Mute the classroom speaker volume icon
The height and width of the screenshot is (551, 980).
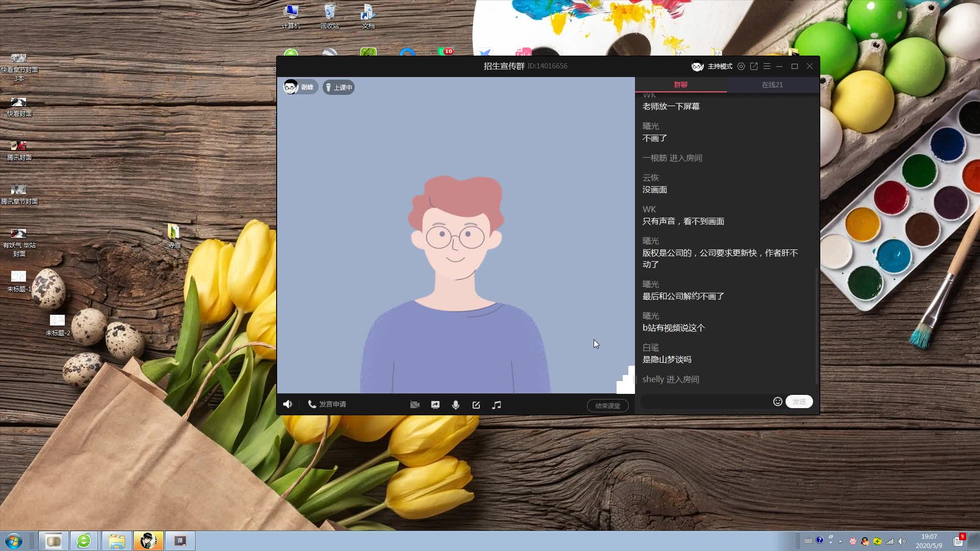[288, 404]
